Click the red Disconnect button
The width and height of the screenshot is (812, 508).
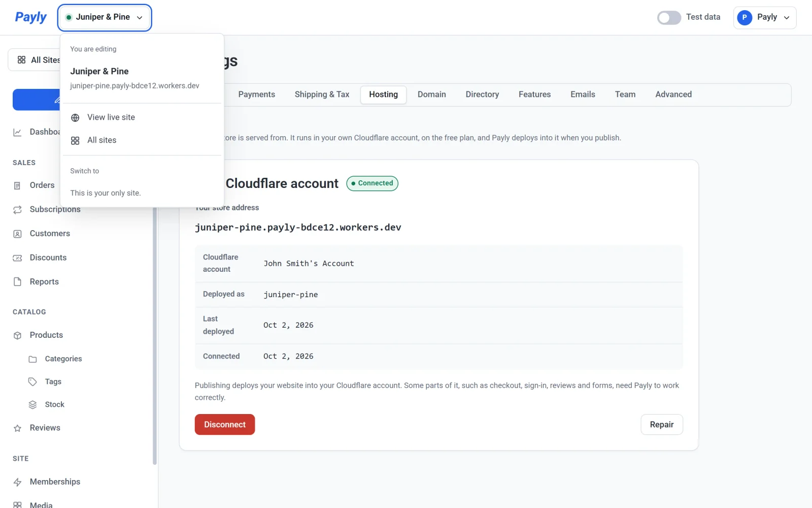click(x=225, y=425)
